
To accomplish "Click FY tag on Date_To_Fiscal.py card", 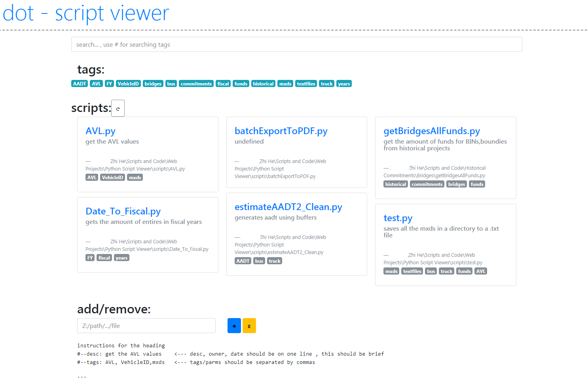I will [90, 258].
